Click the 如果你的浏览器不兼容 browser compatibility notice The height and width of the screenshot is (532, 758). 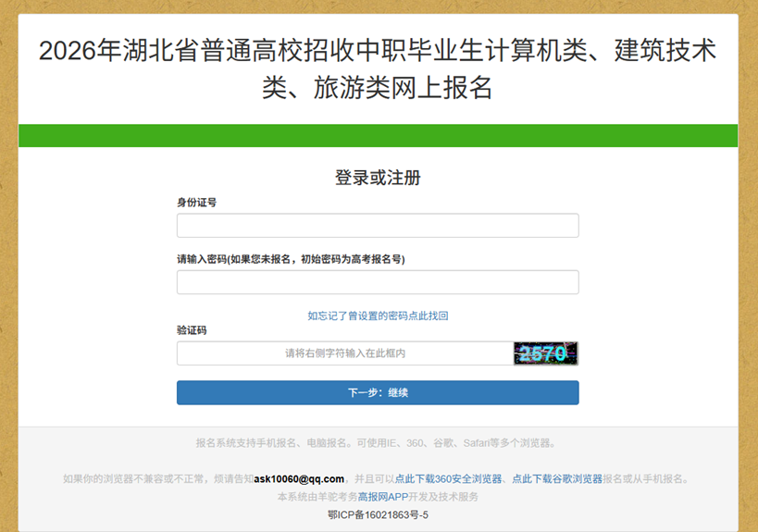click(157, 479)
